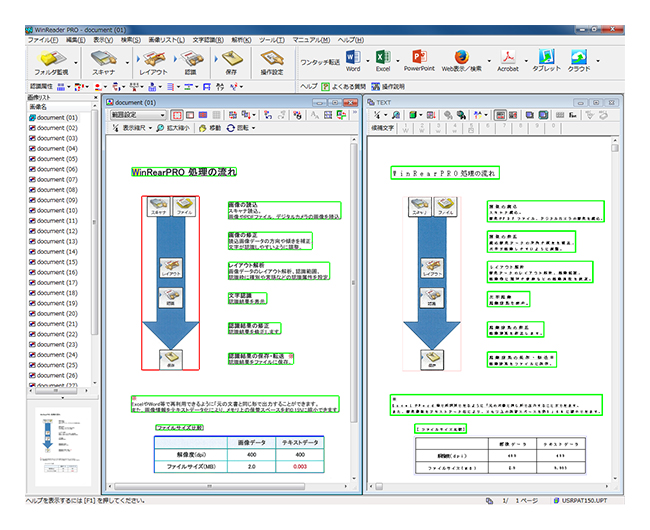Open the Word transfer dropdown arrow
Viewport: 650px width, 530px height.
point(367,61)
